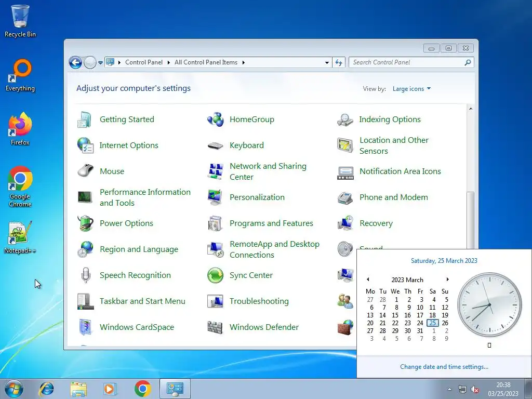Image resolution: width=532 pixels, height=399 pixels.
Task: Open RemoteApp and Desktop Connections icon
Action: (x=216, y=249)
